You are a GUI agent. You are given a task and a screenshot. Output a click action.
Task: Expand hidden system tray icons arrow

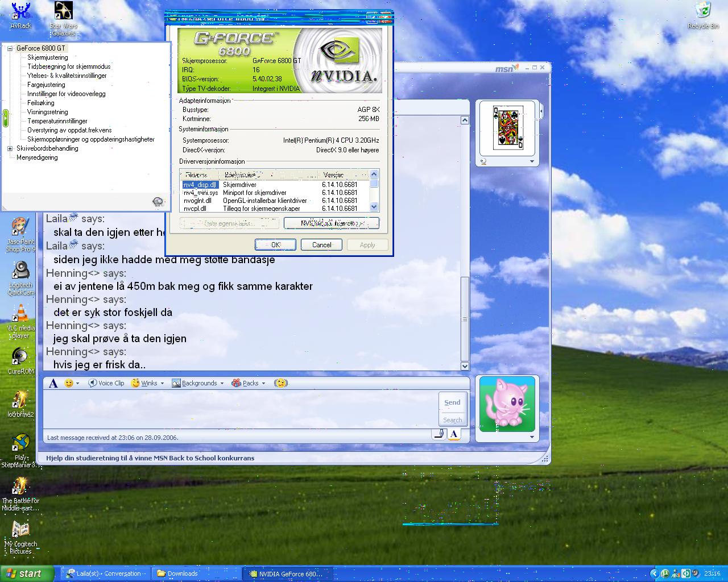654,574
